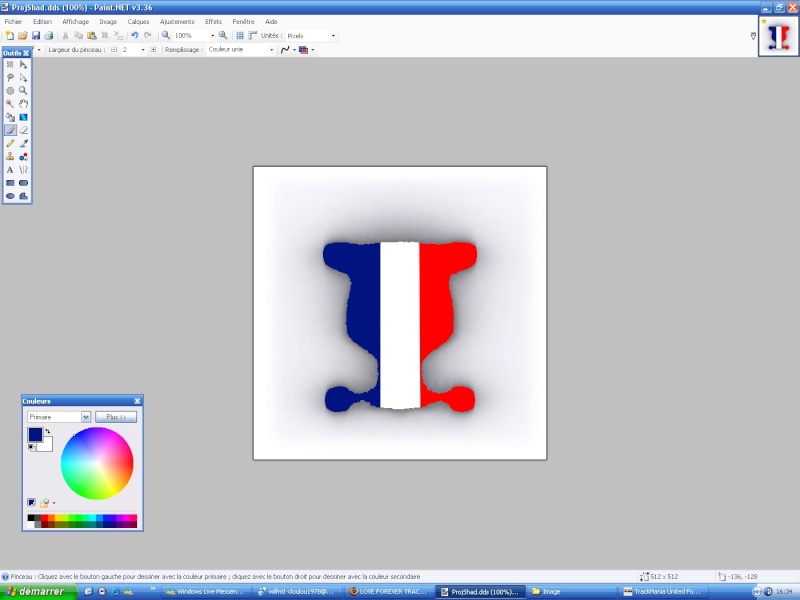Toggle the pixel grid display
The image size is (800, 600).
click(240, 36)
